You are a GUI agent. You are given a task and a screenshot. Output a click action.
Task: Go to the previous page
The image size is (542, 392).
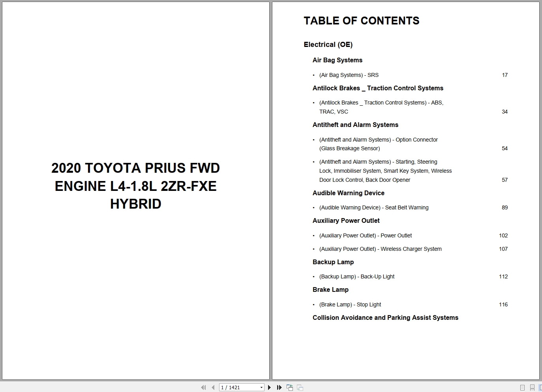pyautogui.click(x=213, y=387)
